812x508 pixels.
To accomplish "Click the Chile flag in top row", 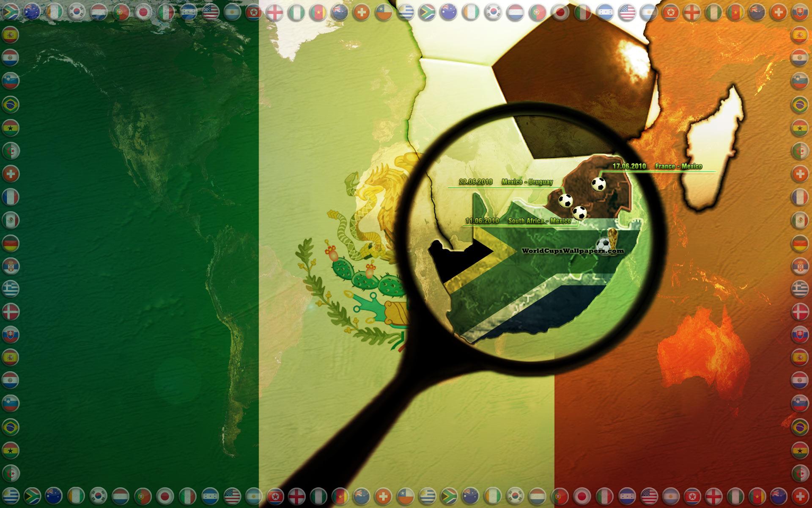I will pyautogui.click(x=384, y=12).
